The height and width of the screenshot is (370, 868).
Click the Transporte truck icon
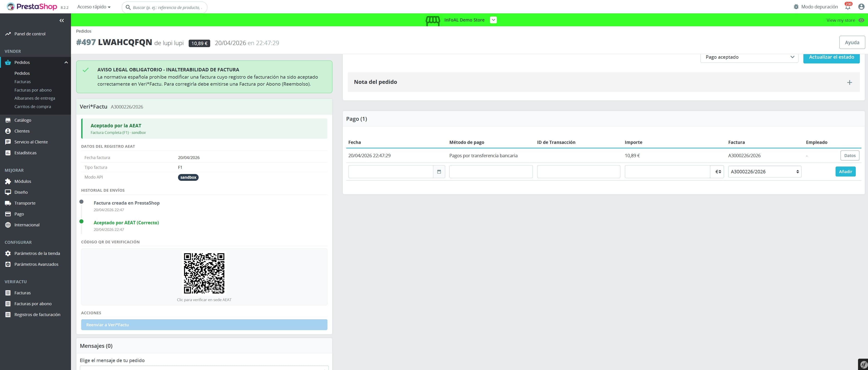8,203
